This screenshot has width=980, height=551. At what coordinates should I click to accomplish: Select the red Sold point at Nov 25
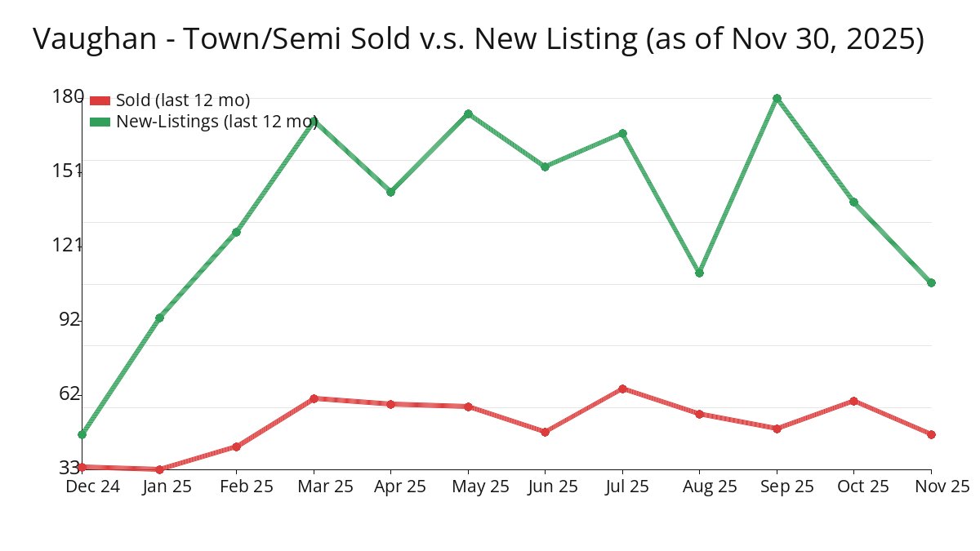coord(931,434)
